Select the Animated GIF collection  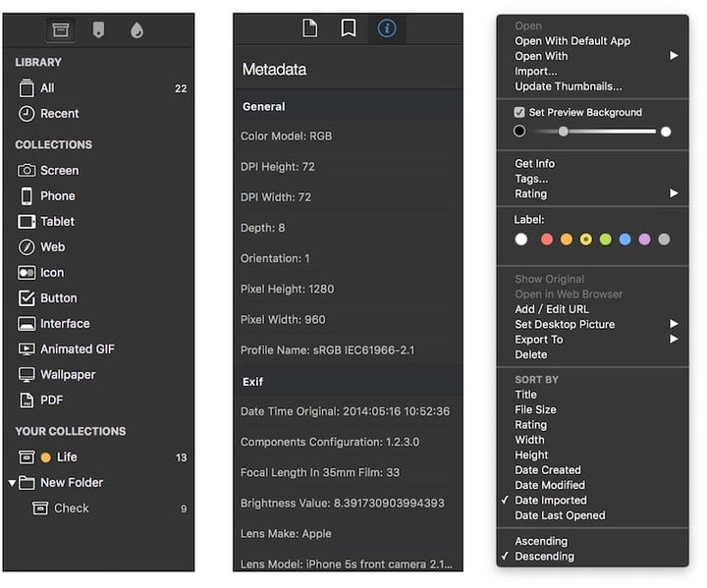point(77,348)
